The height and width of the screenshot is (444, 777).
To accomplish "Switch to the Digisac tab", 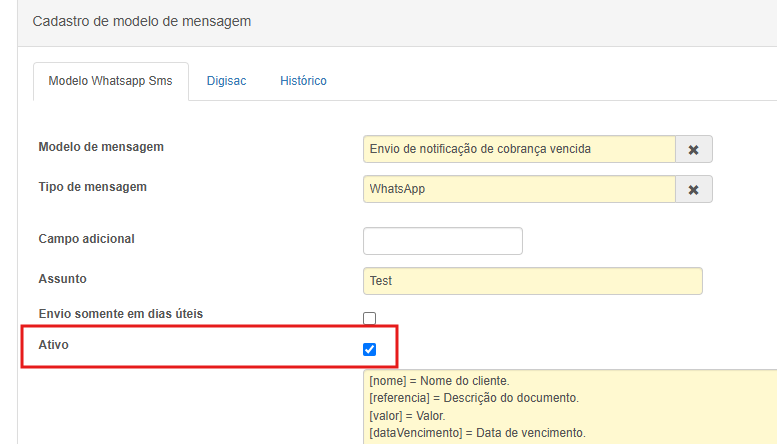I will (x=226, y=80).
